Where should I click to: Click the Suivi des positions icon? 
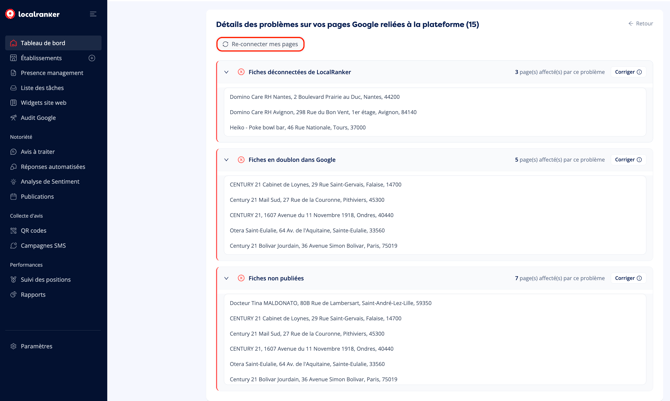(x=13, y=280)
